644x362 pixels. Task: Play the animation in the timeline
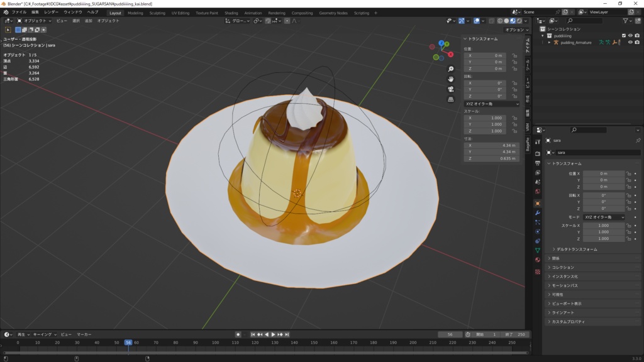pos(274,334)
